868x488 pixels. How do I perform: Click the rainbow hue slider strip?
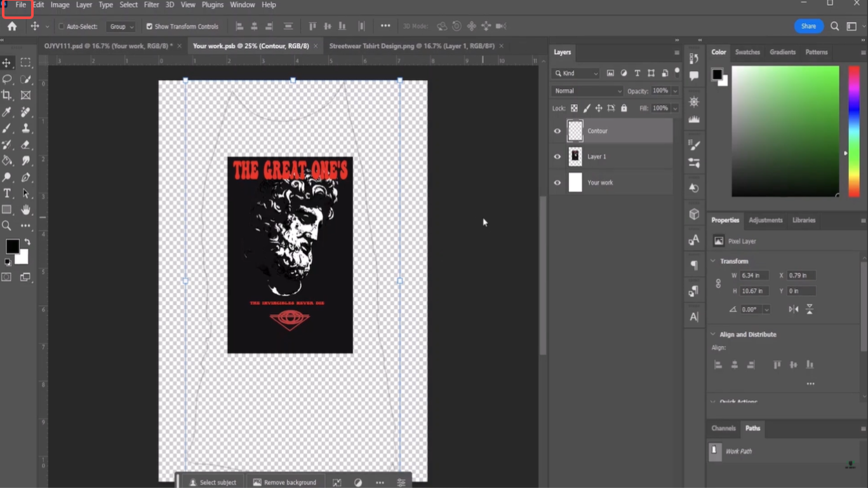[x=853, y=131]
